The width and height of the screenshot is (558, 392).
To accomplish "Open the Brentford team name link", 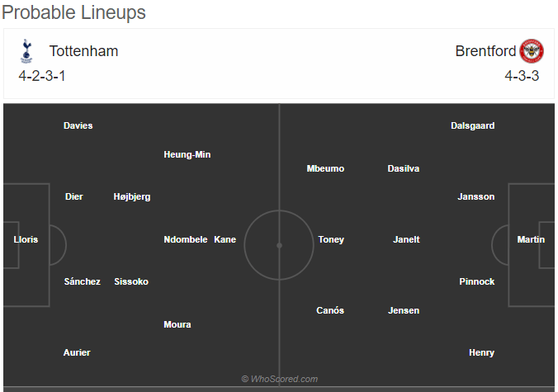I will click(485, 51).
